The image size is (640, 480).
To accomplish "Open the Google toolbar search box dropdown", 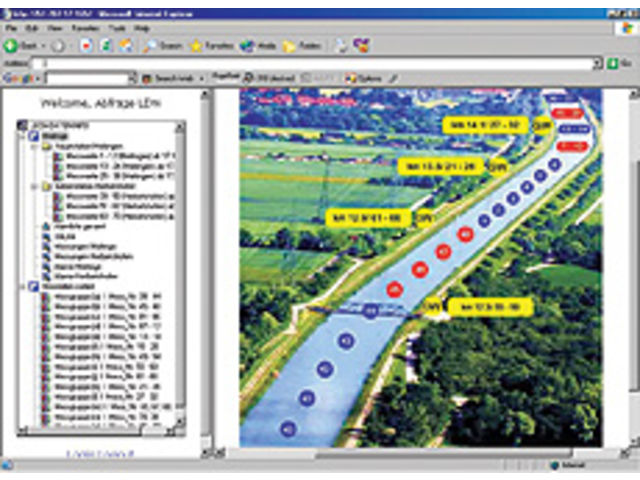I will 132,77.
